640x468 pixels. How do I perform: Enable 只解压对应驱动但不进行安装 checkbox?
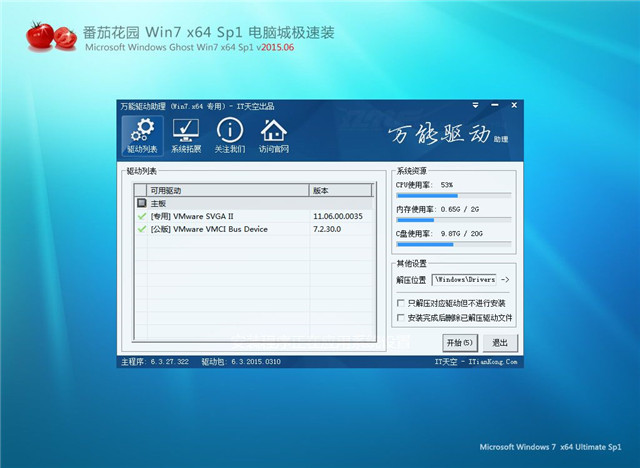pyautogui.click(x=401, y=303)
